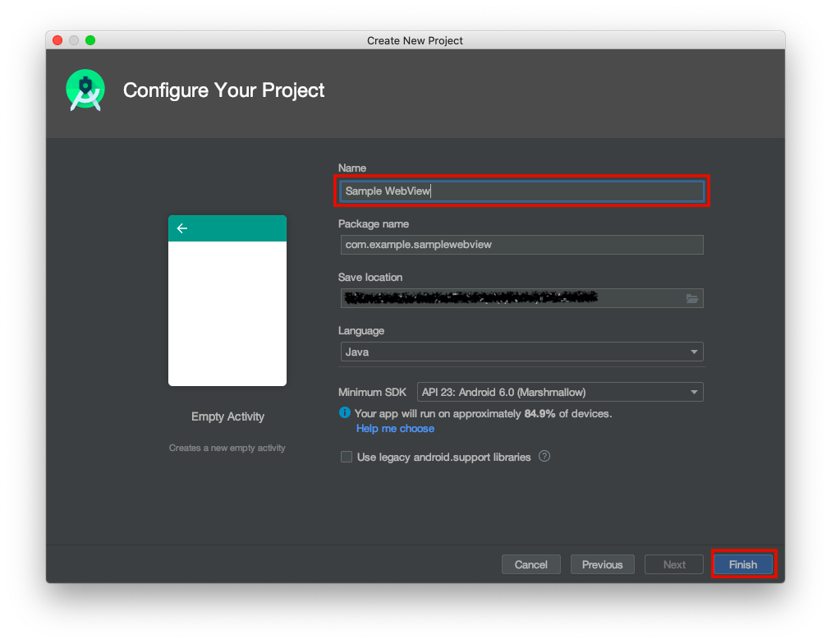Click the 'Package name' field label
The image size is (831, 644).
pos(374,223)
